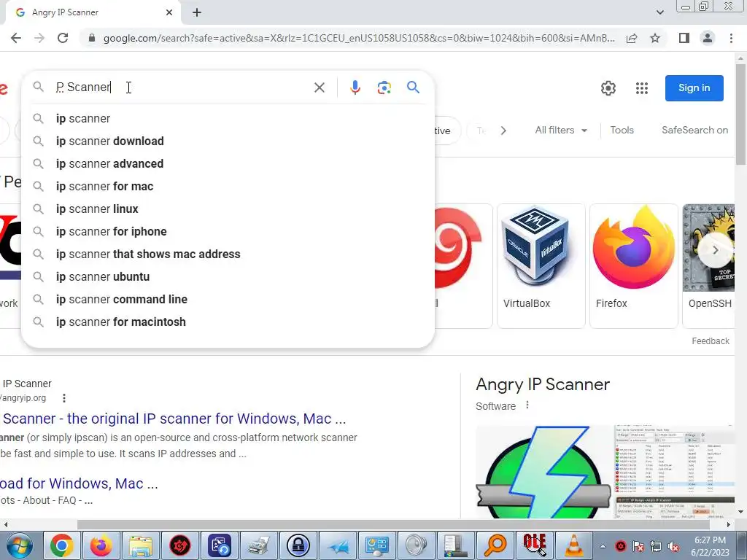
Task: Open File Explorer folder in taskbar
Action: click(x=141, y=545)
